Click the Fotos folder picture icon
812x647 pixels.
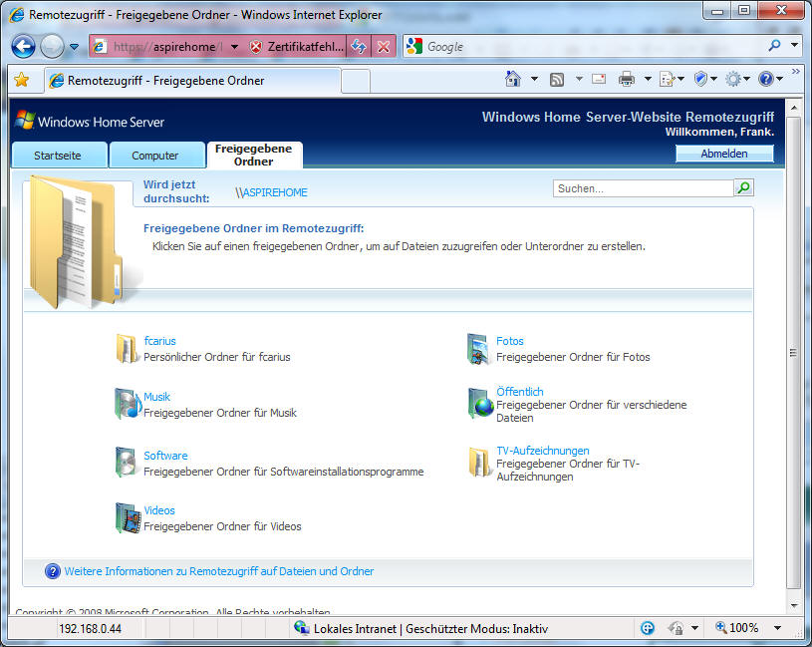click(478, 349)
